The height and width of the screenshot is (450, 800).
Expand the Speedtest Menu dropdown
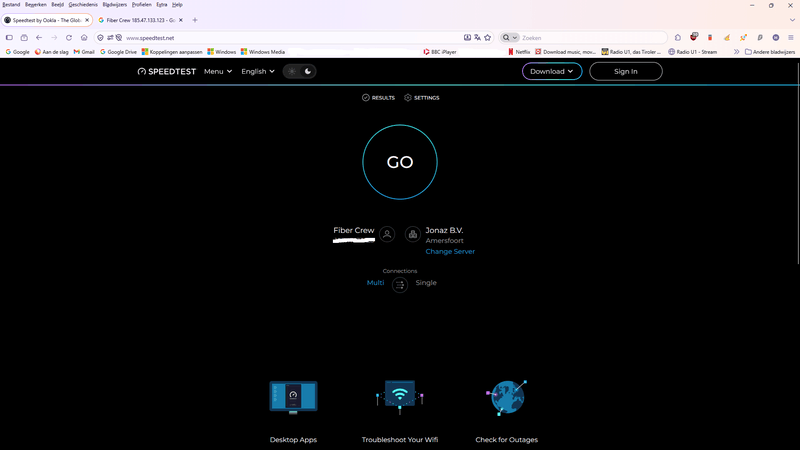(218, 71)
